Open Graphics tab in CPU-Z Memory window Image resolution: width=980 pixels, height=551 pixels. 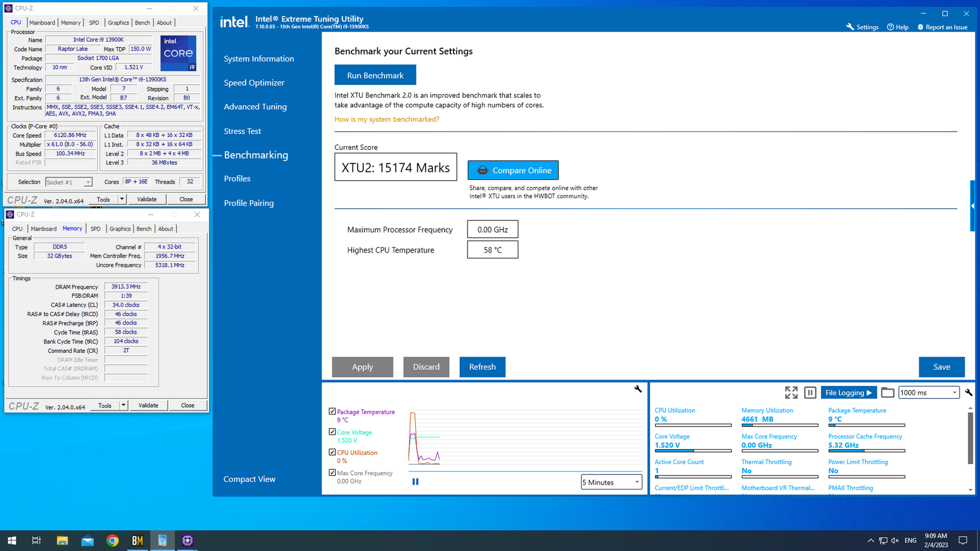[120, 229]
